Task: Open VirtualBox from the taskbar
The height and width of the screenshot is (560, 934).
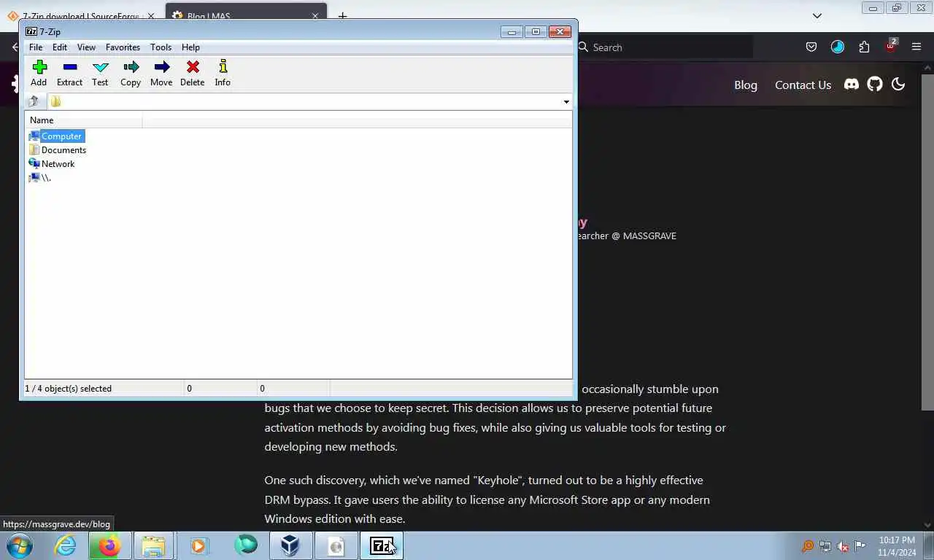Action: click(290, 545)
